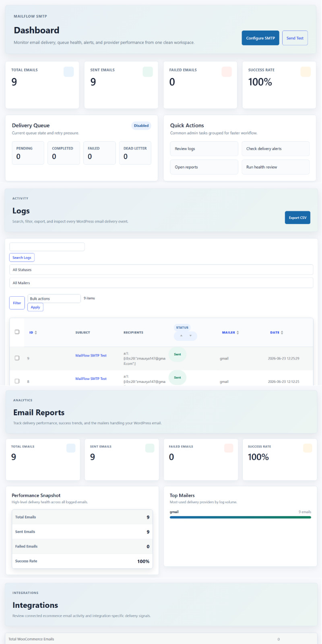Viewport: 322px width, 644px height.
Task: Sort by Date column arrow icon
Action: click(282, 332)
